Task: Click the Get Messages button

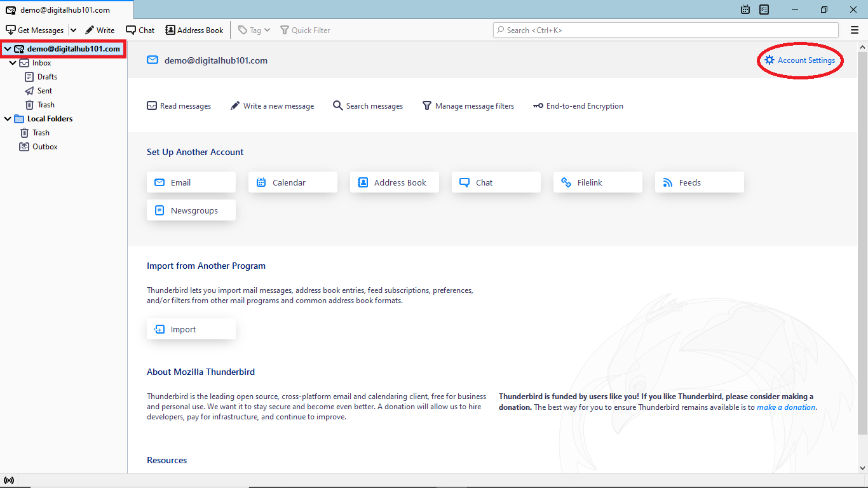Action: (x=34, y=30)
